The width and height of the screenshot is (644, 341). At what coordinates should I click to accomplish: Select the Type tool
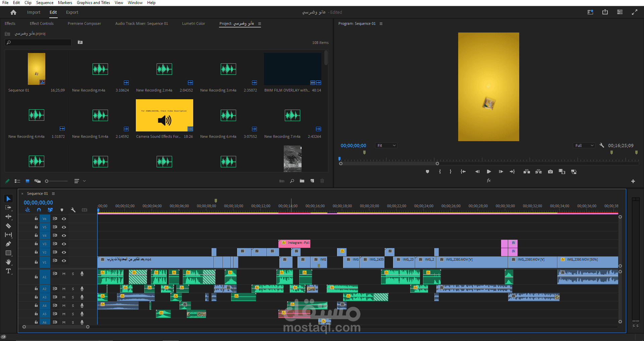coord(8,271)
